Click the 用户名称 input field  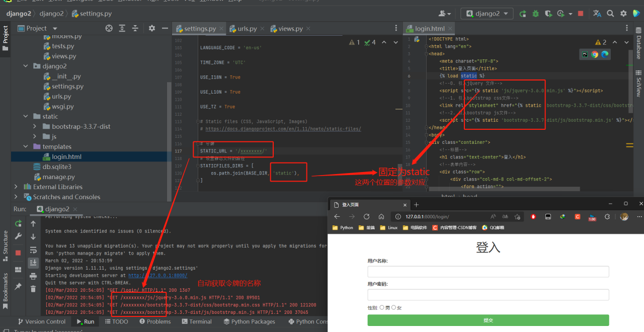pyautogui.click(x=488, y=272)
